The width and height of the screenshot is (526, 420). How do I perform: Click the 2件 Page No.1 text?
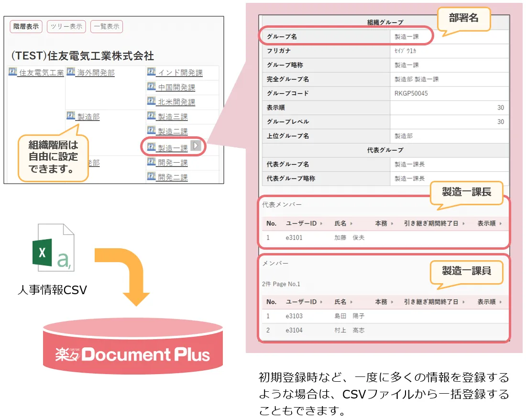pyautogui.click(x=281, y=284)
